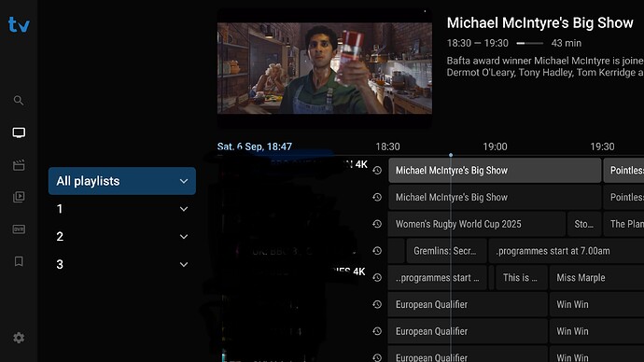This screenshot has width=644, height=362.
Task: Select Women's Rugby World Cup 2025 program
Action: pyautogui.click(x=476, y=224)
